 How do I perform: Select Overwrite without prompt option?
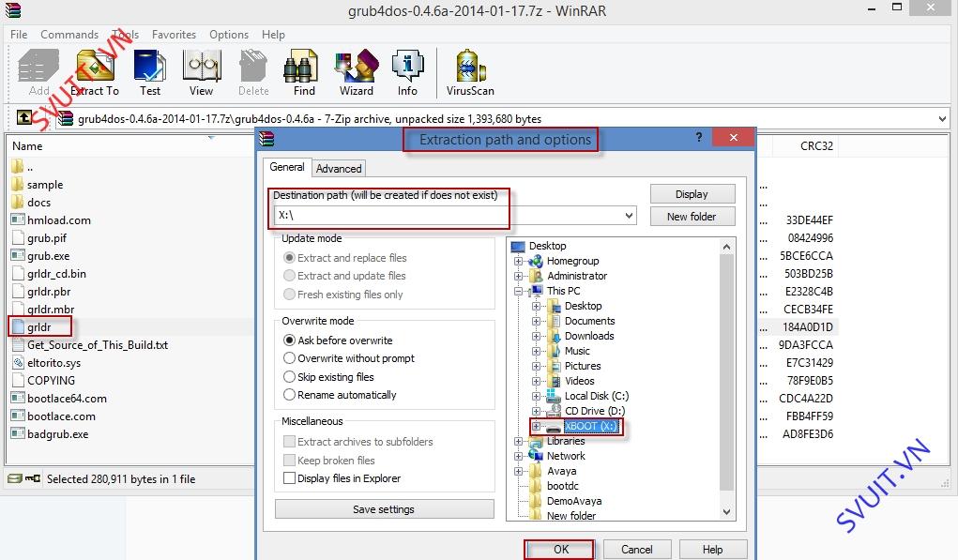(290, 358)
